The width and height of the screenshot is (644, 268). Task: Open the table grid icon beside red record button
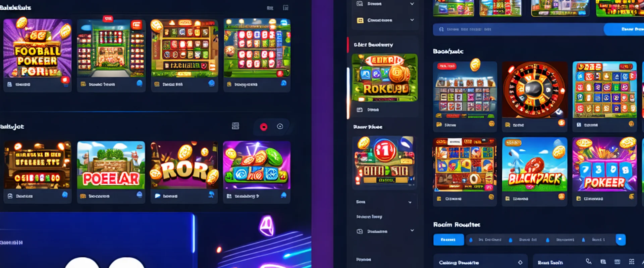pos(235,126)
